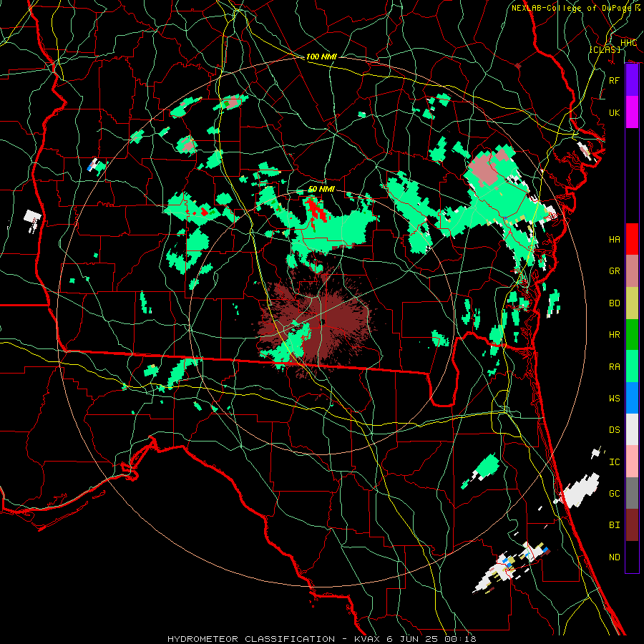
Task: Click the BD legend label
Action: tap(614, 303)
